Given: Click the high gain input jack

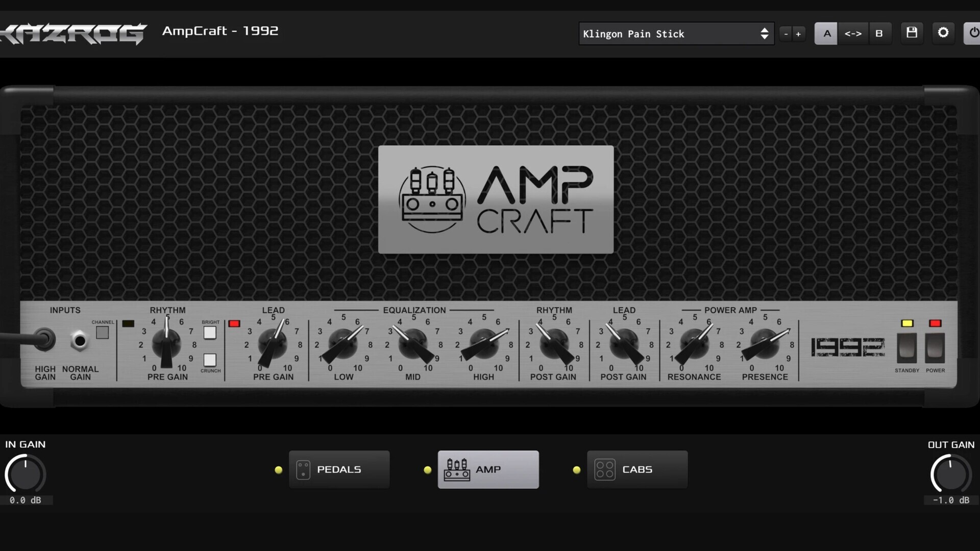Looking at the screenshot, I should 45,339.
